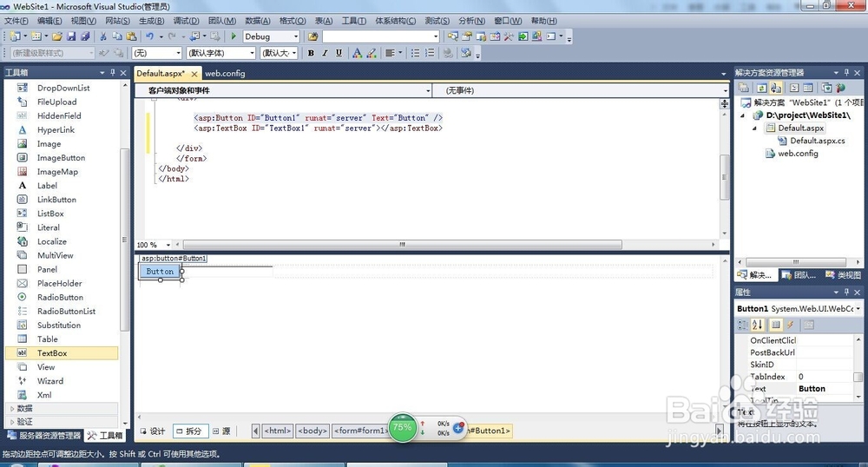This screenshot has height=467, width=868.
Task: Switch to the web.config tab
Action: (x=225, y=73)
